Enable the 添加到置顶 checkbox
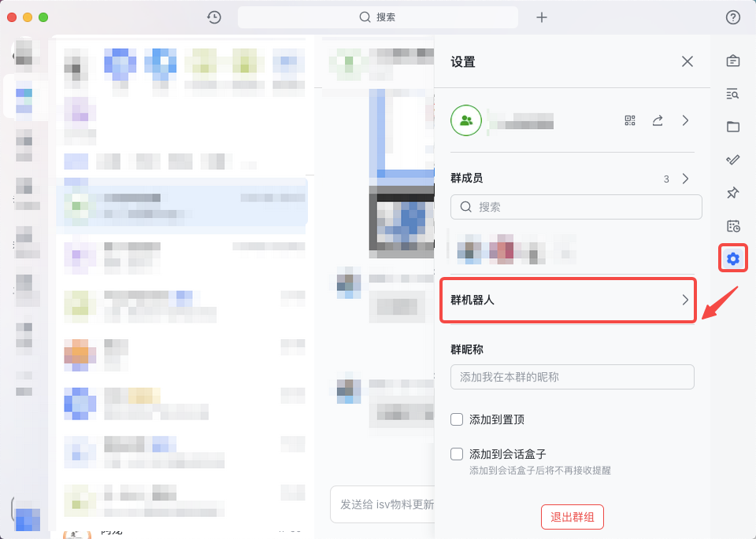Viewport: 756px width, 539px height. click(457, 419)
